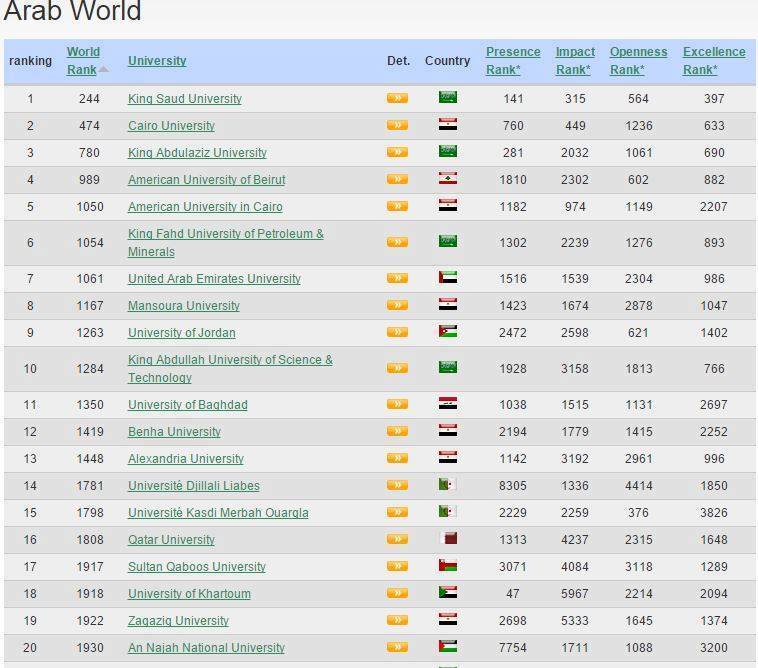This screenshot has height=668, width=758.
Task: Open Université Djillali Liabes link
Action: [x=193, y=486]
